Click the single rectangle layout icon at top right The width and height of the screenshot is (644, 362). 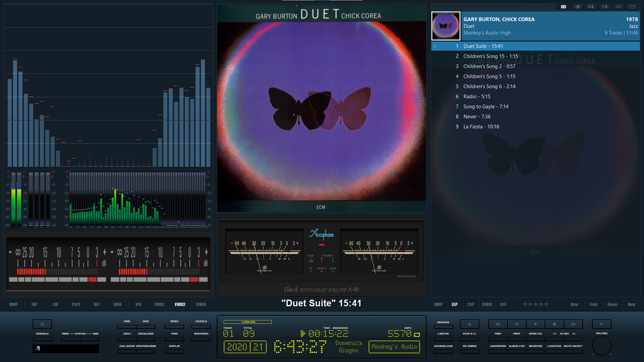[632, 7]
